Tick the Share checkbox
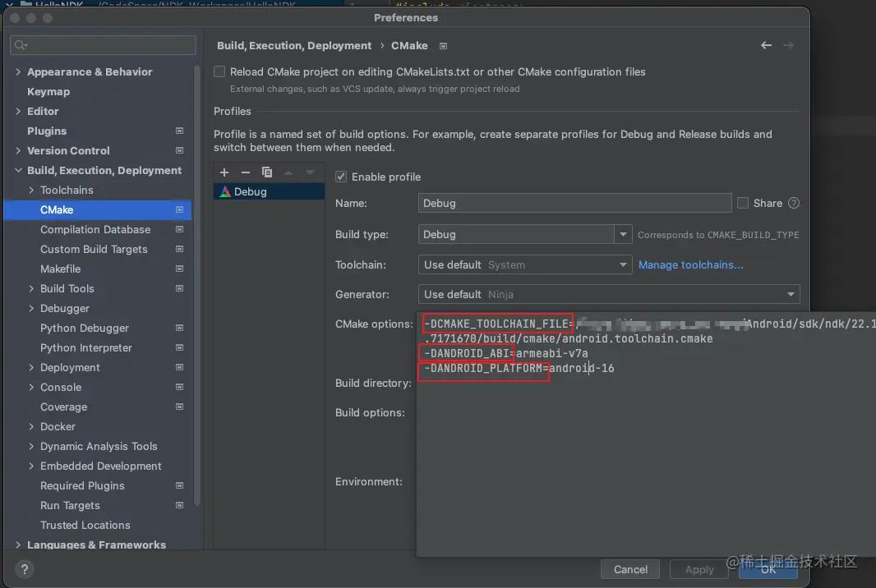The image size is (876, 588). pos(743,204)
